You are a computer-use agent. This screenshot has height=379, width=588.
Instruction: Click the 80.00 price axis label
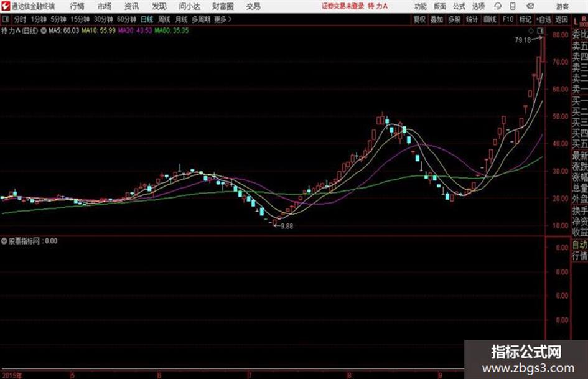click(560, 35)
